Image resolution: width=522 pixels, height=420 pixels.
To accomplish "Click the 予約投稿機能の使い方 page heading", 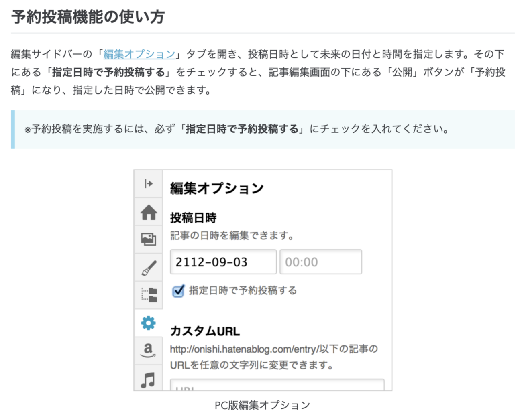I will tap(88, 17).
